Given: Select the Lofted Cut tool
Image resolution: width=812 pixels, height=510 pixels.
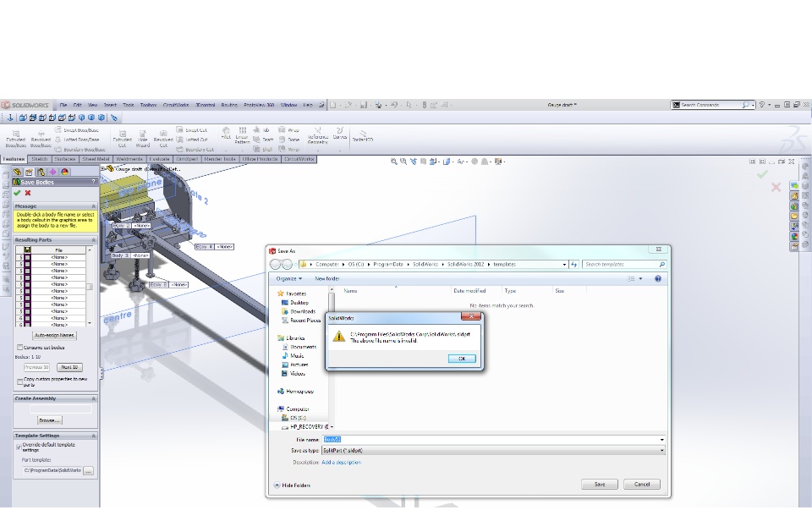Looking at the screenshot, I should pos(192,140).
